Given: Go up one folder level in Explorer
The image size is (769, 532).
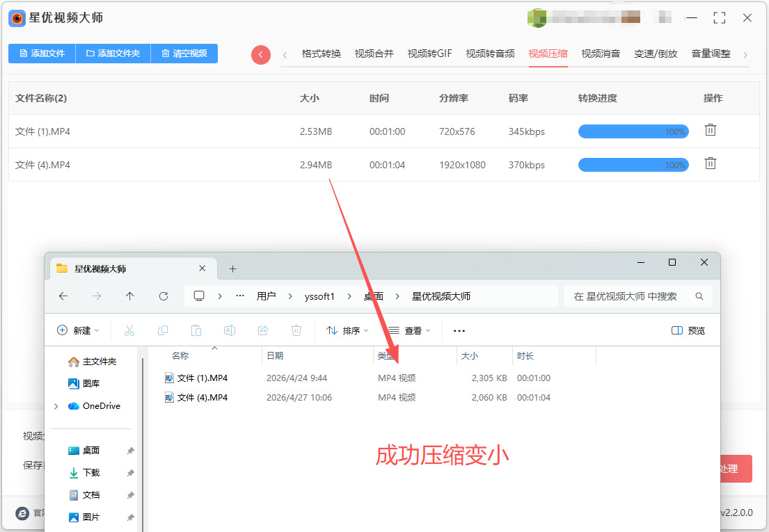Looking at the screenshot, I should tap(129, 296).
